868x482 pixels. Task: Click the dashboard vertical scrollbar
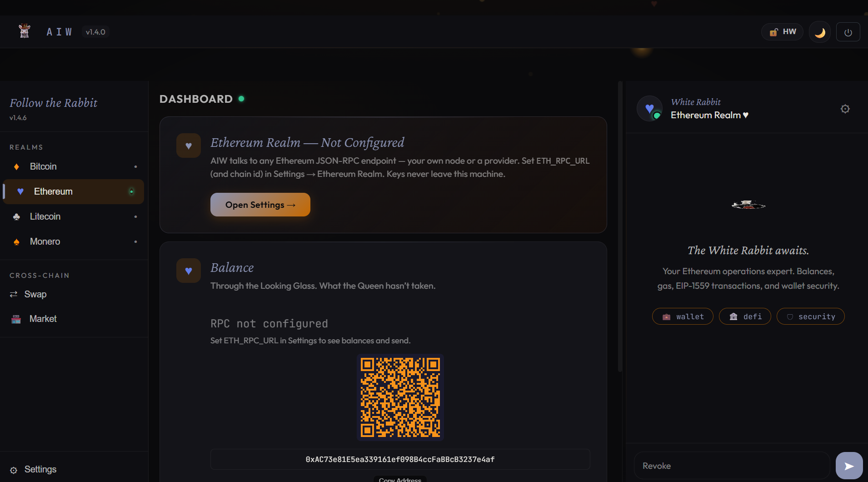620,226
